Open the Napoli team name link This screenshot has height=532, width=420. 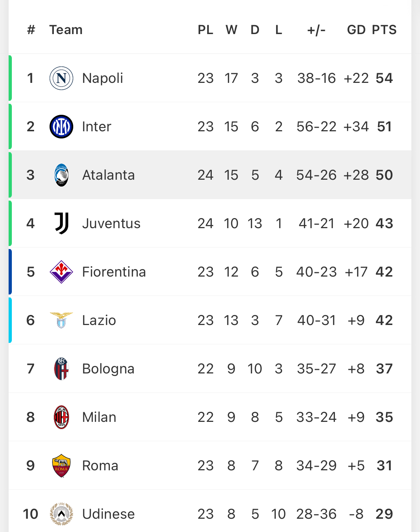[x=103, y=78]
